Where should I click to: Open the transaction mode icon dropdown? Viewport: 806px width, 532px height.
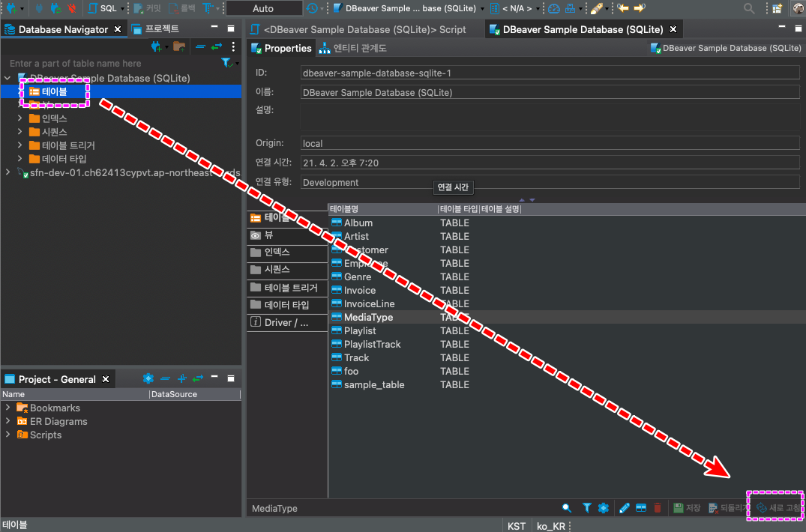pos(210,8)
